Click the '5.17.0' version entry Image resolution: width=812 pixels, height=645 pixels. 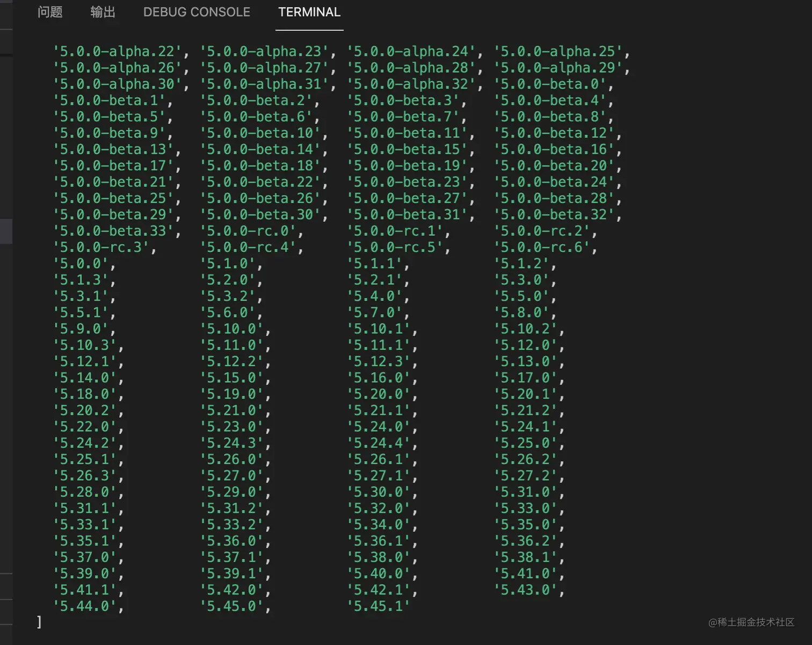click(x=526, y=378)
